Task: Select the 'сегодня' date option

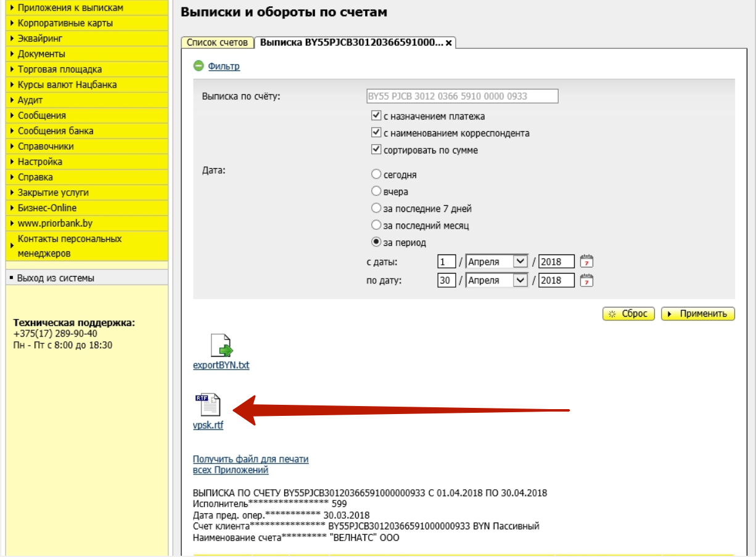Action: pyautogui.click(x=376, y=174)
